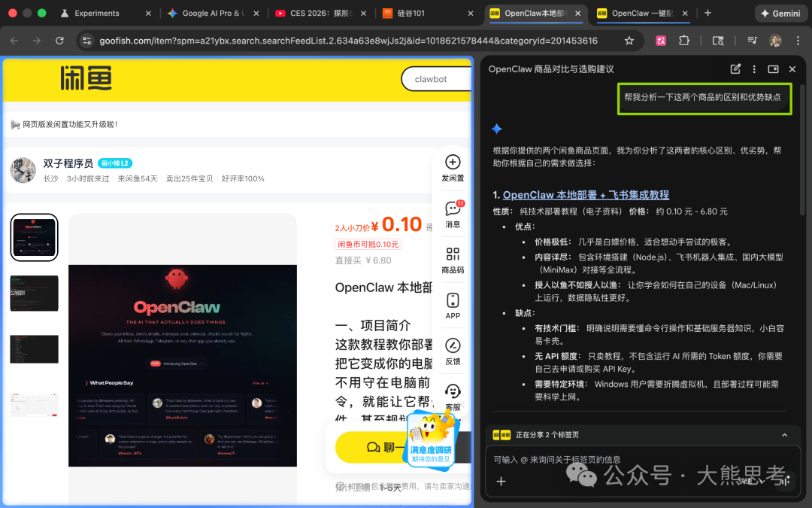Screen dimensions: 812x508
Task: Select the first OpenClaw product thumbnail
Action: (x=33, y=237)
